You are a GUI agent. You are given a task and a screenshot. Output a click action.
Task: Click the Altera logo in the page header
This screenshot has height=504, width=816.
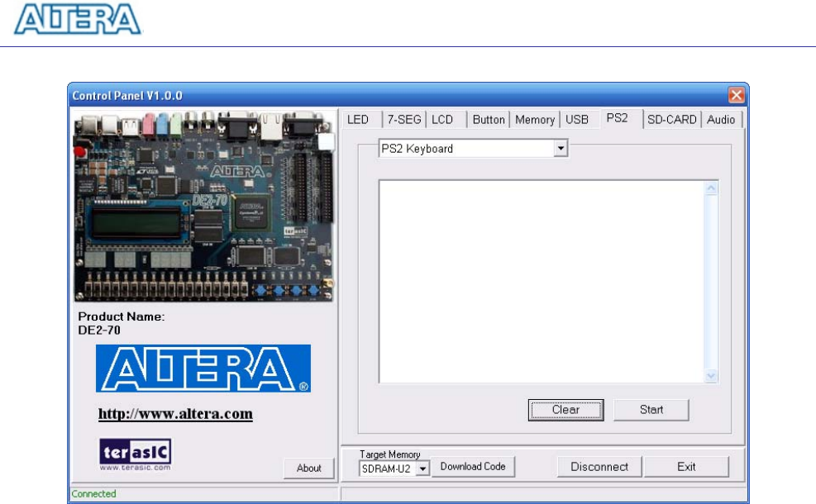[x=78, y=19]
